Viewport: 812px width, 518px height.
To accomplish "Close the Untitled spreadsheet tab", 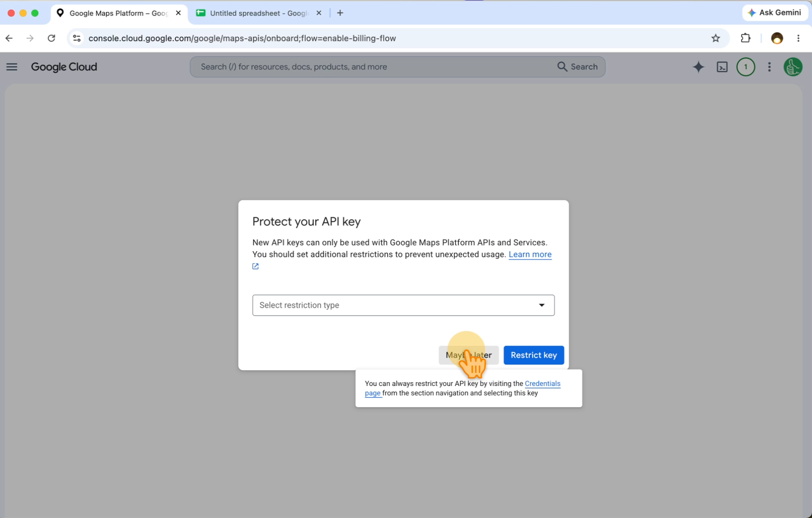I will tap(318, 13).
